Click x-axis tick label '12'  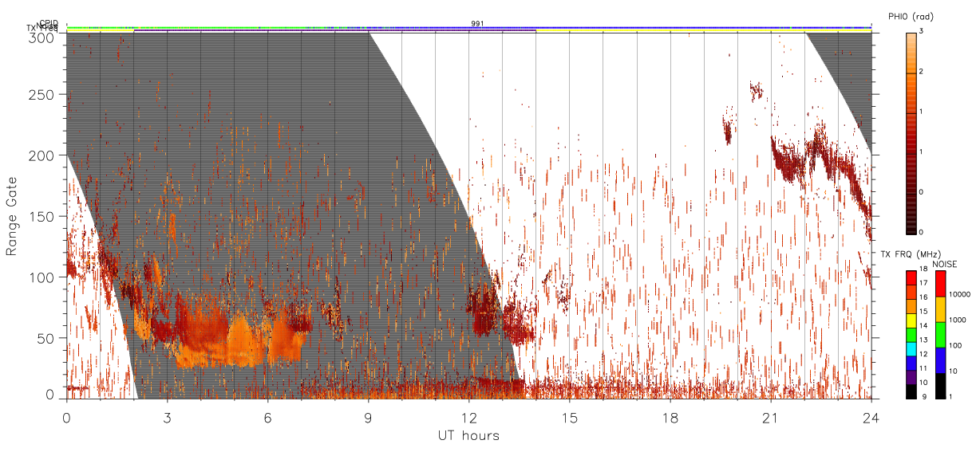click(x=468, y=418)
